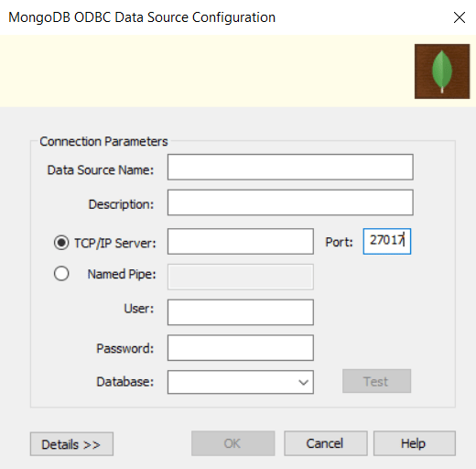Image resolution: width=476 pixels, height=469 pixels.
Task: Select the Named Pipe radio button
Action: 61,274
